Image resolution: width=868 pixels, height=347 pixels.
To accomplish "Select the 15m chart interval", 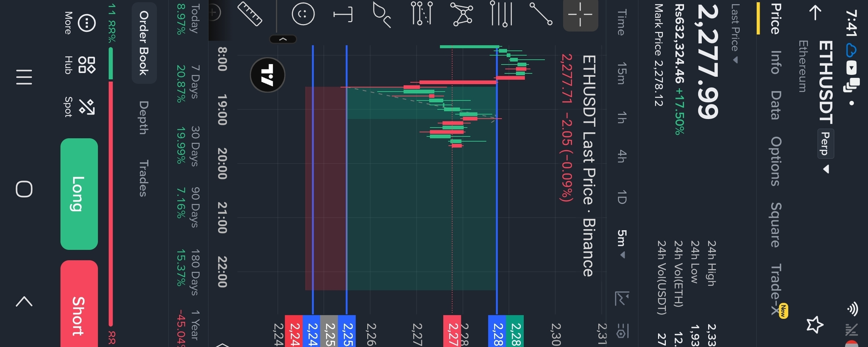I will [x=622, y=73].
